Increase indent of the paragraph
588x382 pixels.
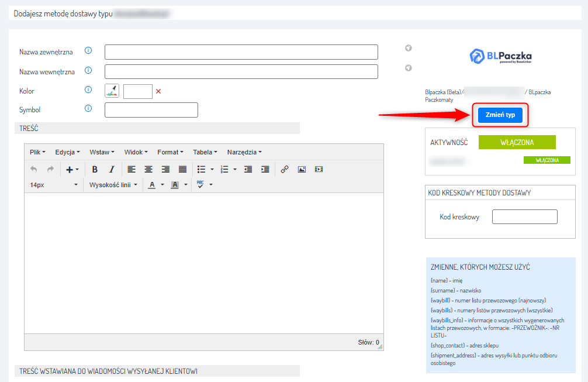pos(265,170)
